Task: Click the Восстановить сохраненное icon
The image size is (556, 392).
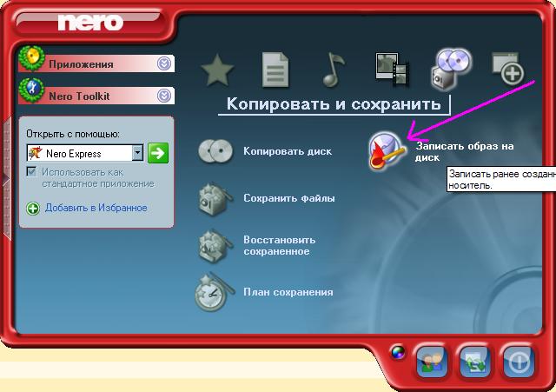Action: point(215,246)
